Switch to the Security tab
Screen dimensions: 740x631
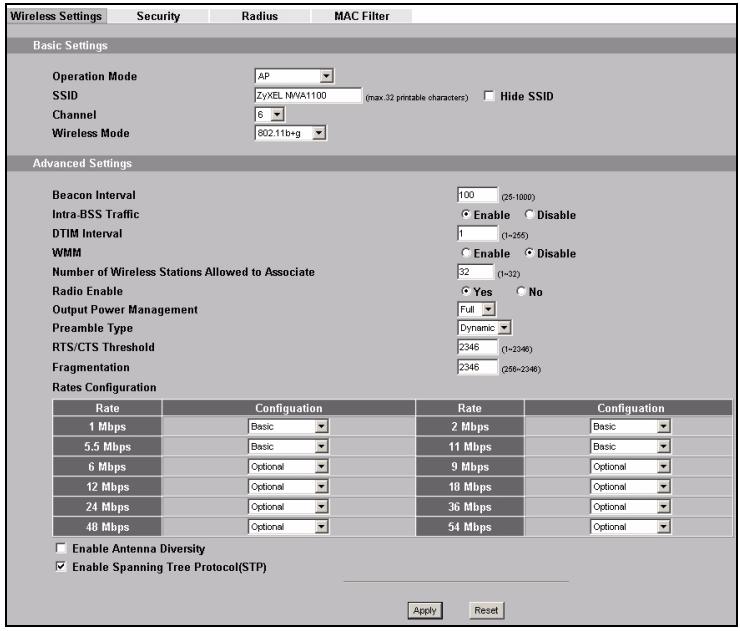point(158,16)
